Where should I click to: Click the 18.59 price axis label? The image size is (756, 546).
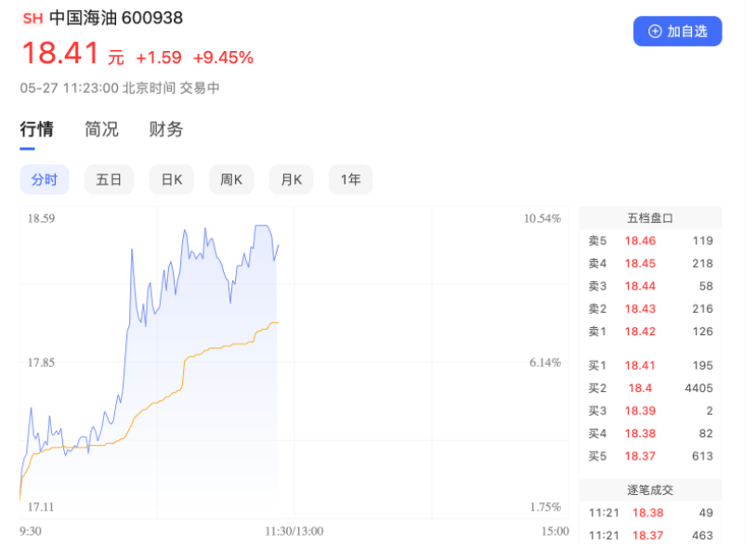coord(41,219)
